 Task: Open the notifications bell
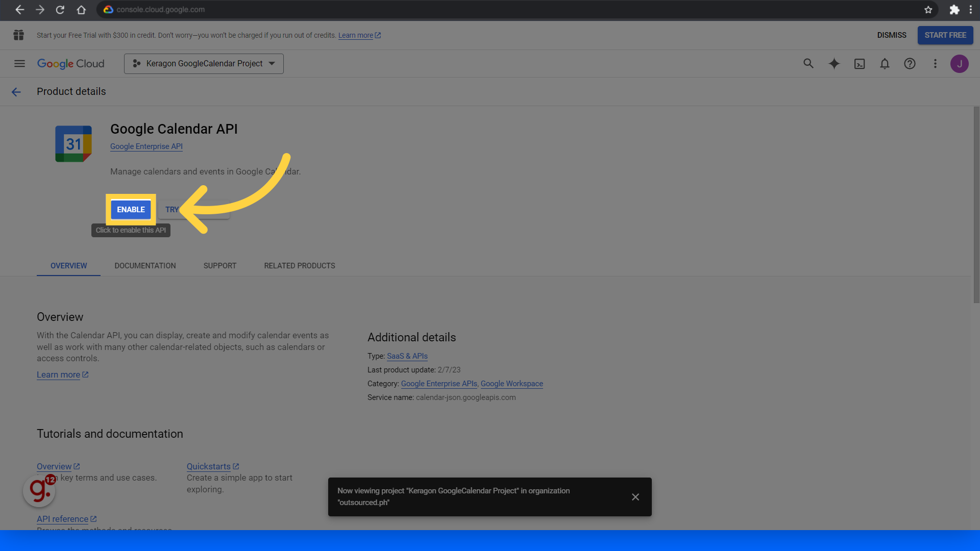tap(885, 64)
